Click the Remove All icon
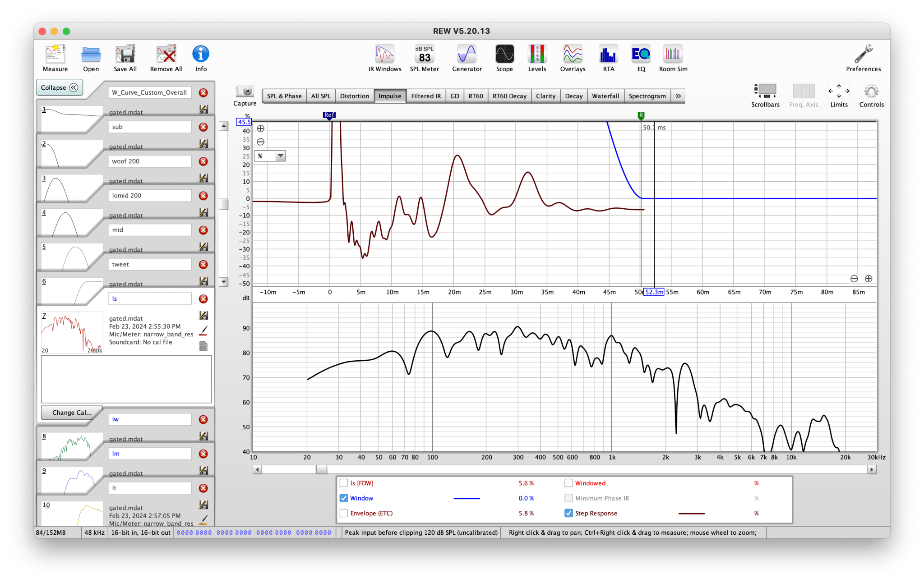This screenshot has width=924, height=583. coord(166,58)
